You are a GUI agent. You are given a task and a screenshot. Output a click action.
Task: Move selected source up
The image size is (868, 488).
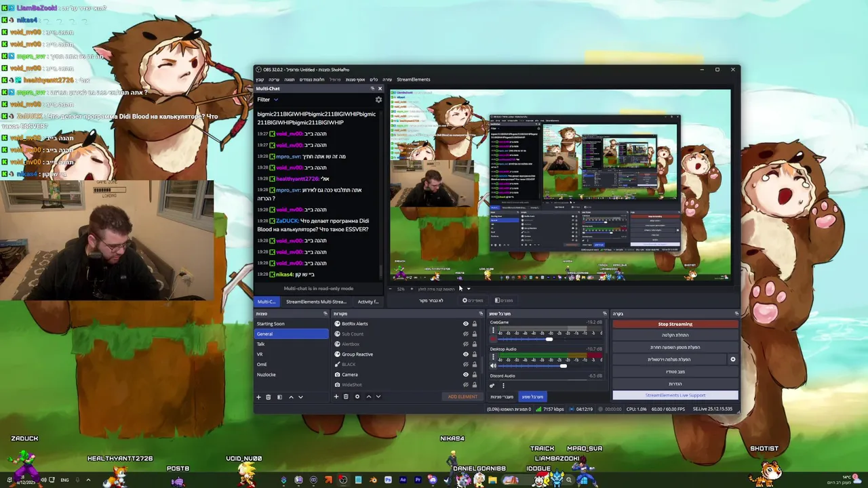[369, 396]
